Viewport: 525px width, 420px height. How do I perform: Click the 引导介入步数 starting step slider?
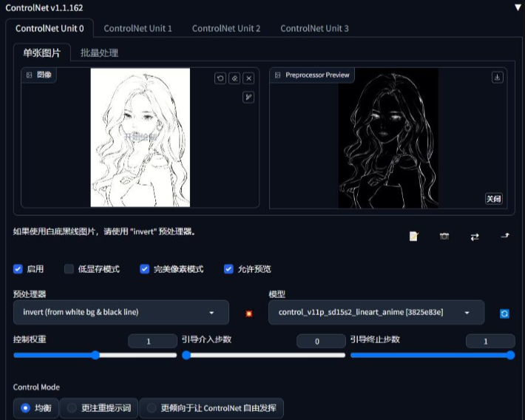point(263,355)
